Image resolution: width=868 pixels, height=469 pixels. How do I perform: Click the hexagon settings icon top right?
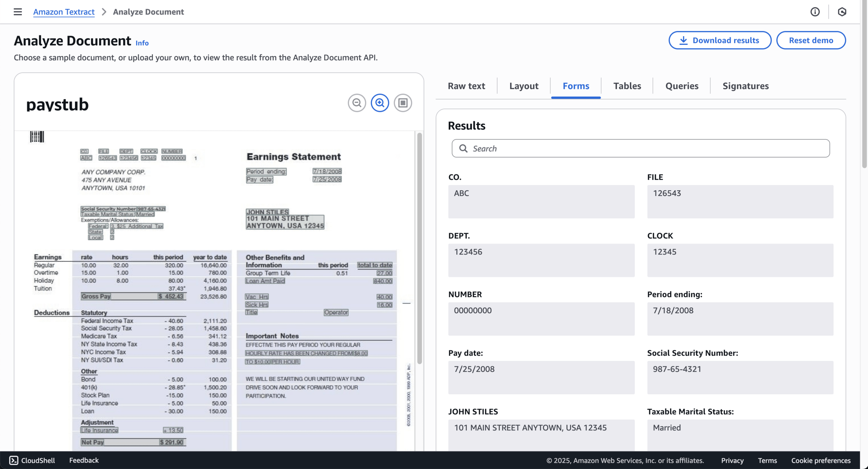(x=842, y=12)
